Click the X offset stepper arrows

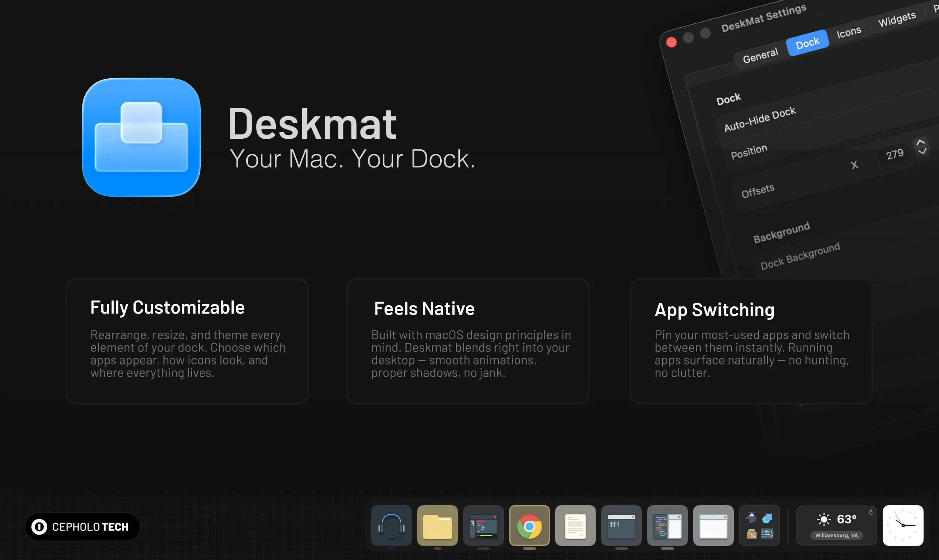(x=921, y=146)
